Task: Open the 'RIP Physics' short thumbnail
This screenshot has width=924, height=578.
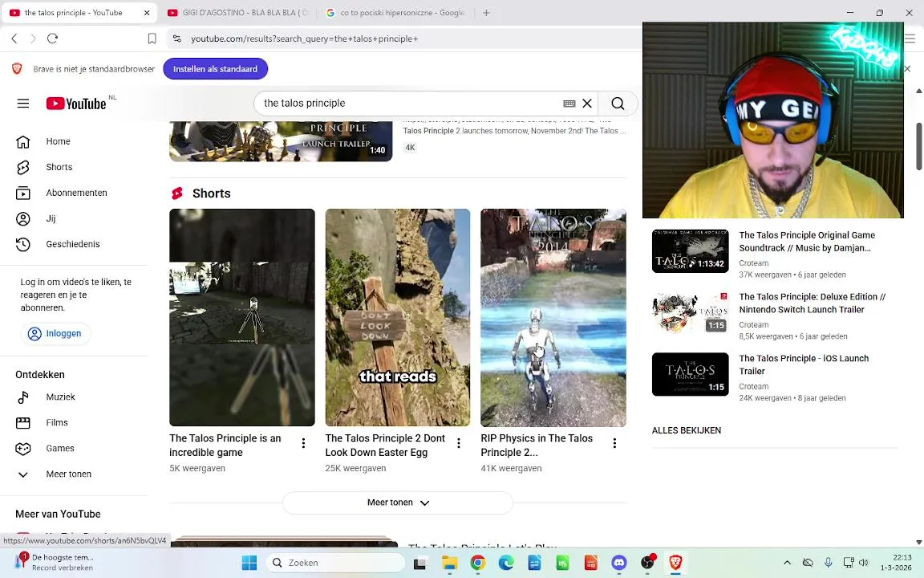Action: click(x=553, y=317)
